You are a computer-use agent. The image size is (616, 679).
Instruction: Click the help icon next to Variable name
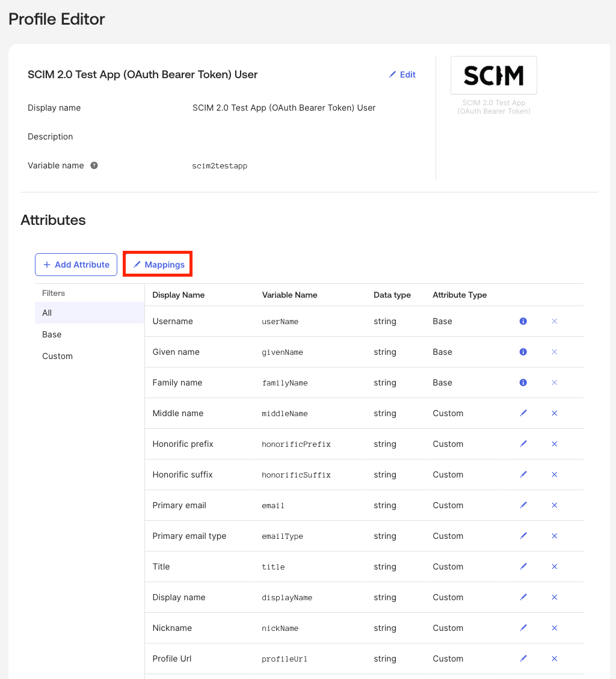click(94, 165)
